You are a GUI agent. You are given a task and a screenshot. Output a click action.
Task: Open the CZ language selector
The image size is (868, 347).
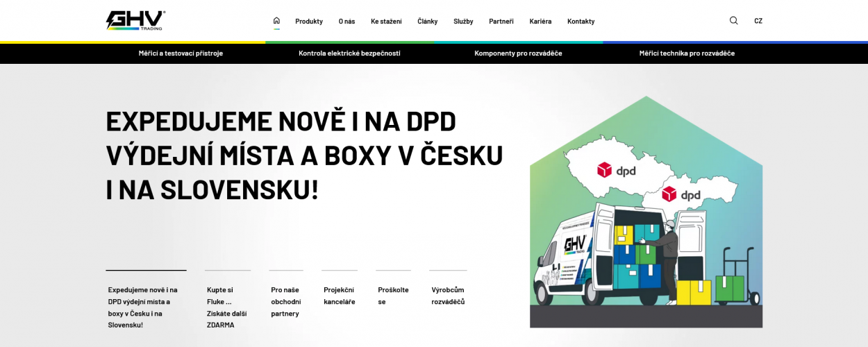click(758, 21)
